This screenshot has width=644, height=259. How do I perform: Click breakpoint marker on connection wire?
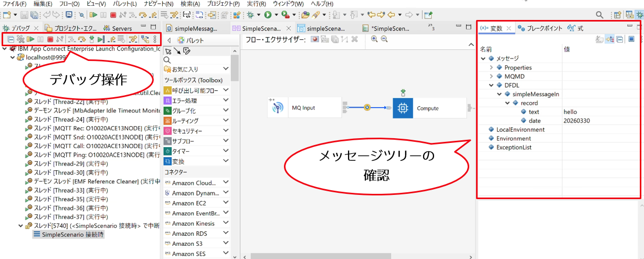367,108
